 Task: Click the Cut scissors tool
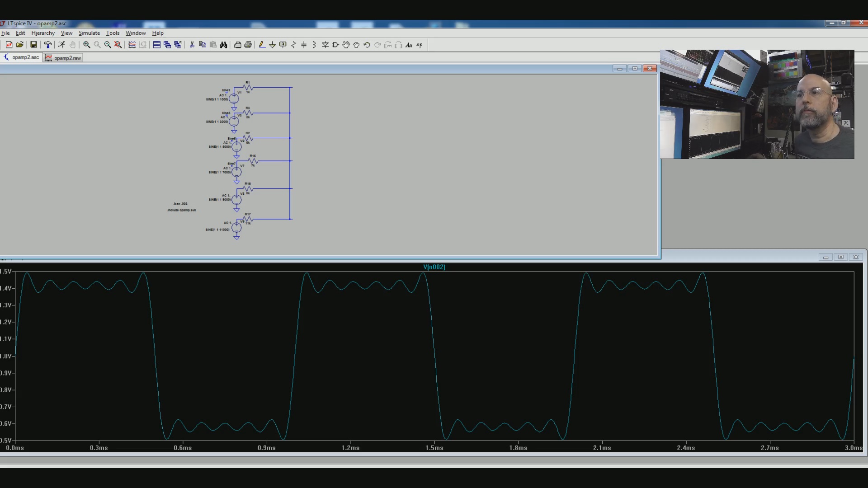click(192, 45)
